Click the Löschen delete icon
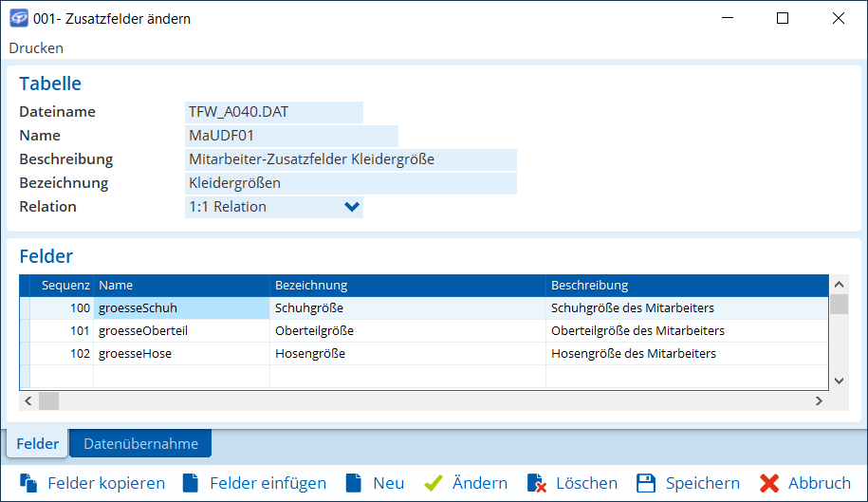The image size is (868, 502). click(536, 483)
